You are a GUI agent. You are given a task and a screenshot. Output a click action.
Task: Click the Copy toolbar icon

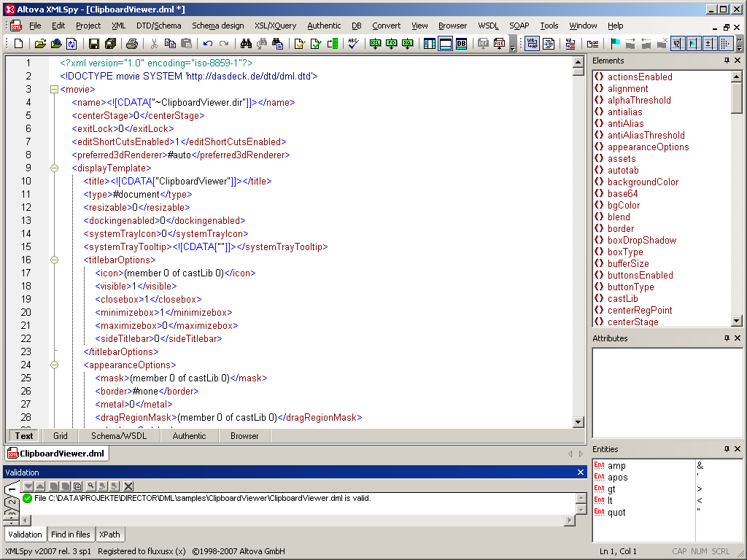170,44
